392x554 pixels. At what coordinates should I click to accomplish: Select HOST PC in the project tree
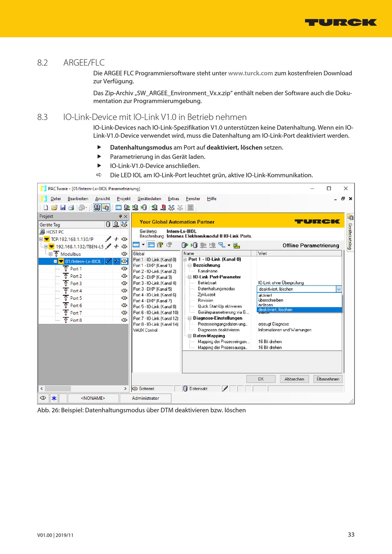55,232
